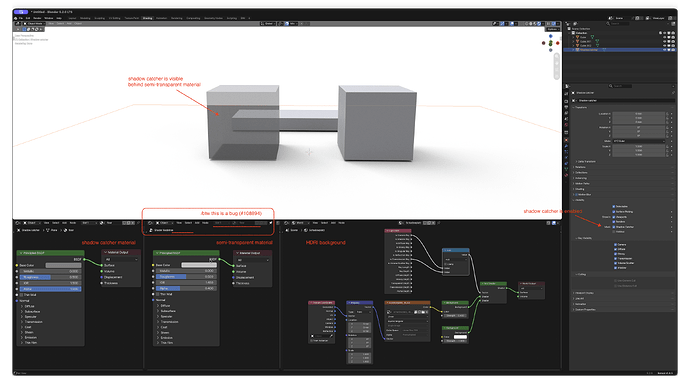The image size is (690, 392).
Task: Collapse the left Principled BSDF node header arrow
Action: coord(21,253)
